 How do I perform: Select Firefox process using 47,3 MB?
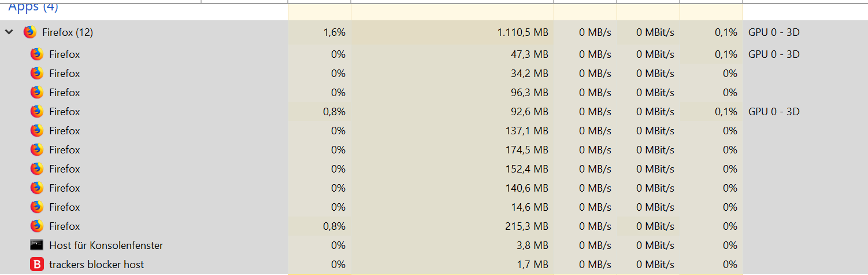[433, 54]
